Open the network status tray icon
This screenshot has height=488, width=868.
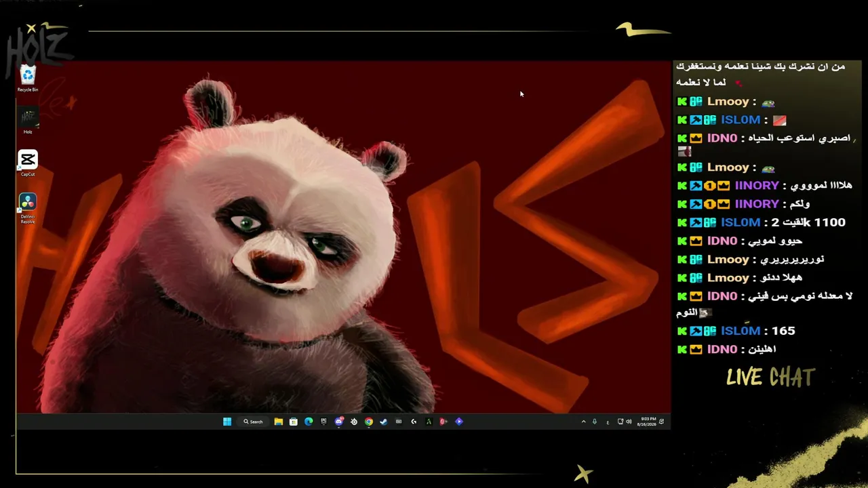click(620, 422)
